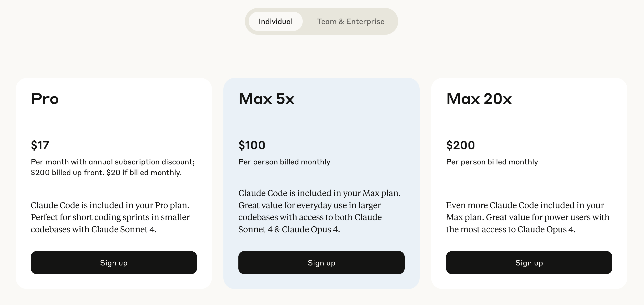Switch to Team & Enterprise tab
The width and height of the screenshot is (644, 305).
[x=350, y=21]
